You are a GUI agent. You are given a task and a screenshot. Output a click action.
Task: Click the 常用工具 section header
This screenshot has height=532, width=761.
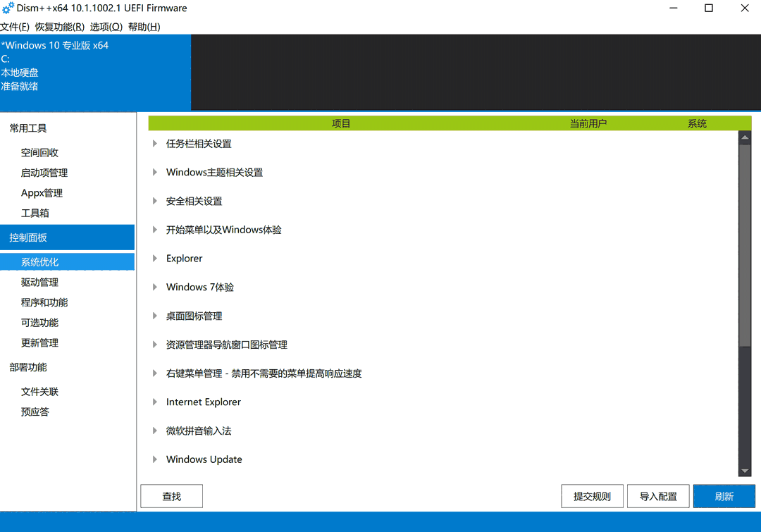[x=28, y=128]
